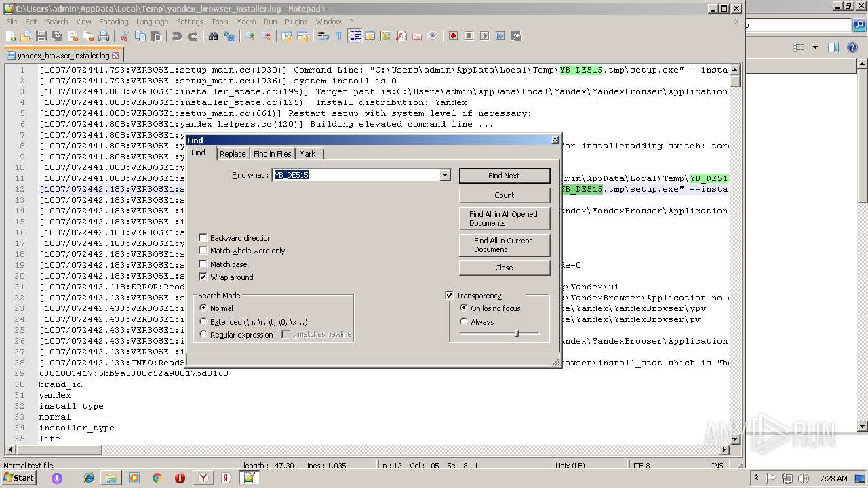
Task: Click the Undo toolbar icon
Action: (177, 36)
